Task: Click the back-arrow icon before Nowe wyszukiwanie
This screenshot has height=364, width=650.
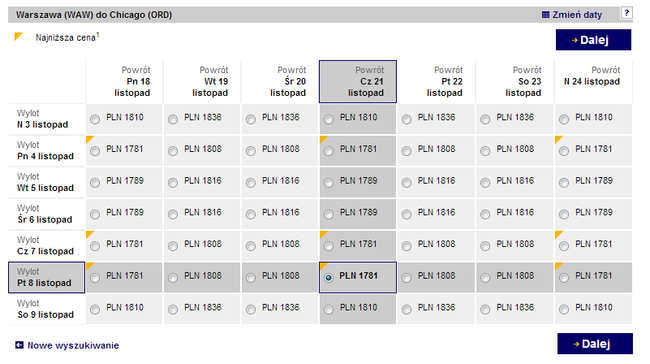Action: 19,345
